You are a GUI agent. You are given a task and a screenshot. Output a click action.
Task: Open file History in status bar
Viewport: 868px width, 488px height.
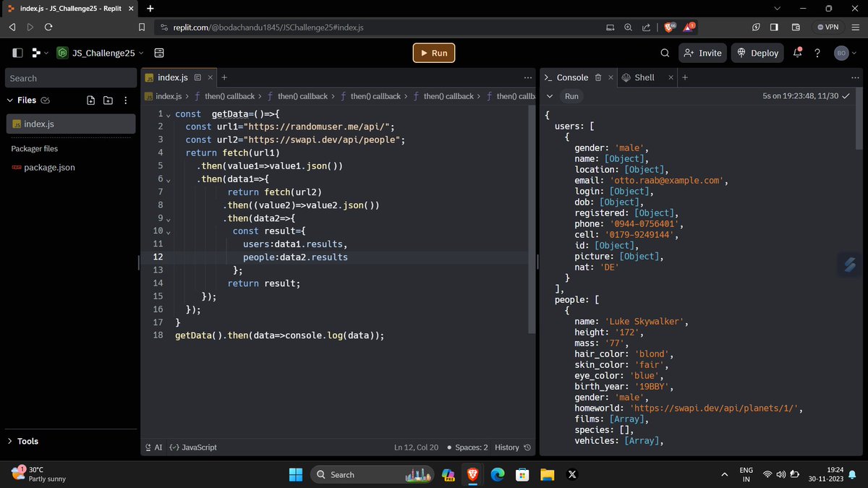pyautogui.click(x=513, y=448)
